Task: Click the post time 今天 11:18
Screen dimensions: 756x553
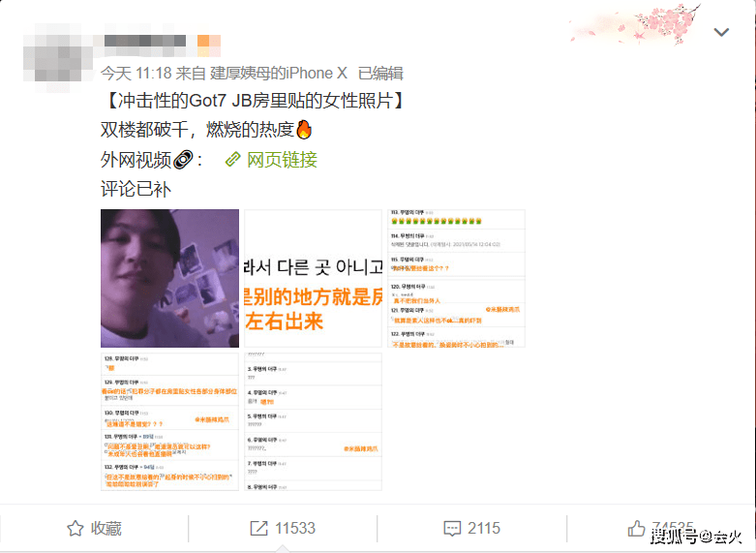Action: tap(136, 74)
